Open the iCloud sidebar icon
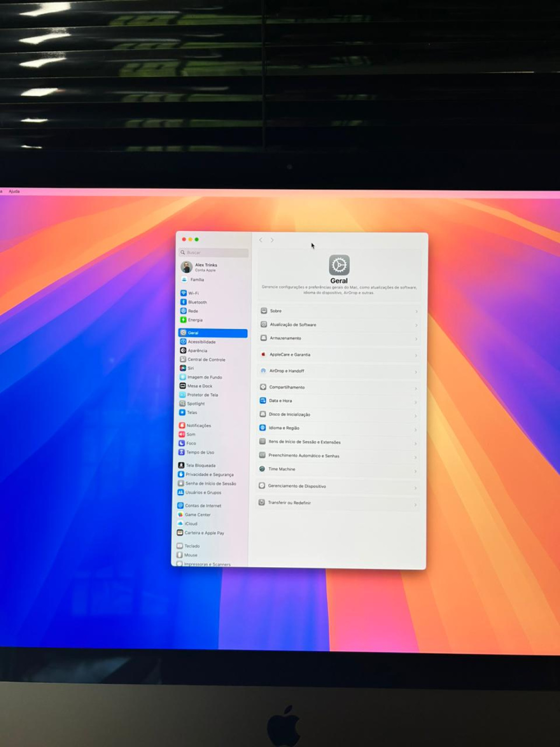The width and height of the screenshot is (560, 747). [180, 523]
